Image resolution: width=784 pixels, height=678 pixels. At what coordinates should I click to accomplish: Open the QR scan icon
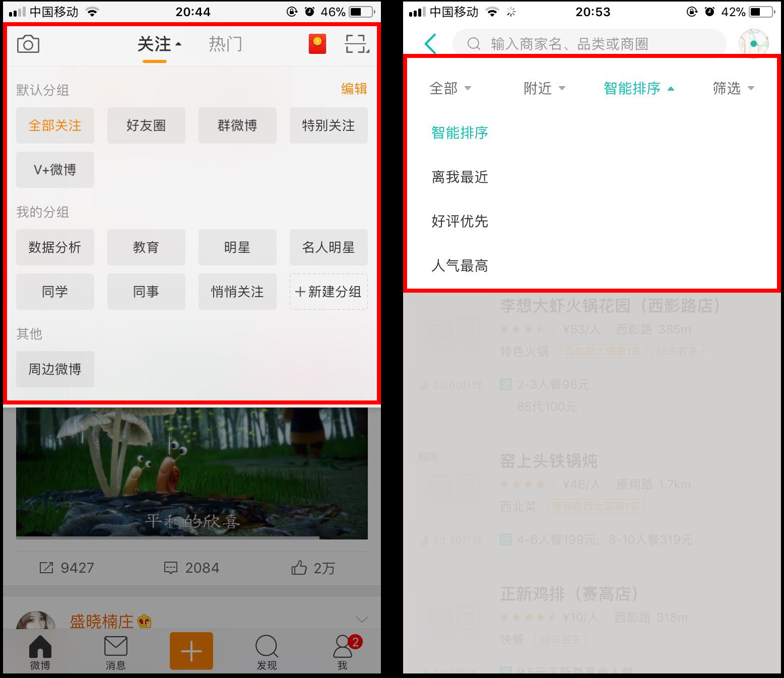coord(357,44)
